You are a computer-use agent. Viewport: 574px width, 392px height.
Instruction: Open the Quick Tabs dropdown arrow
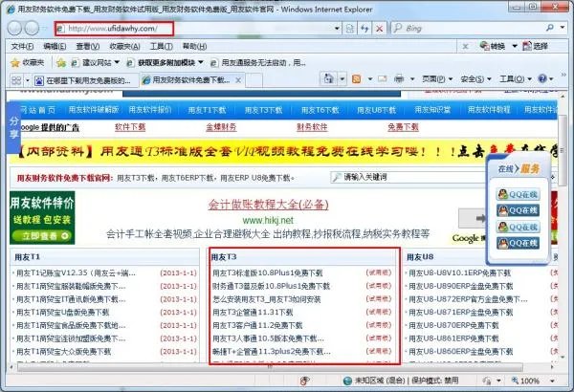(27, 79)
